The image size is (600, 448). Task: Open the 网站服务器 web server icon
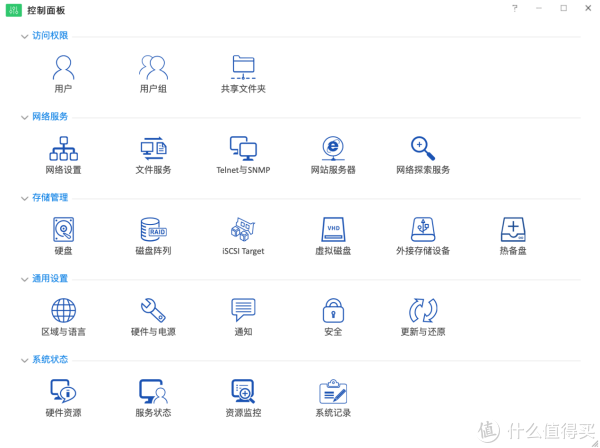[333, 149]
